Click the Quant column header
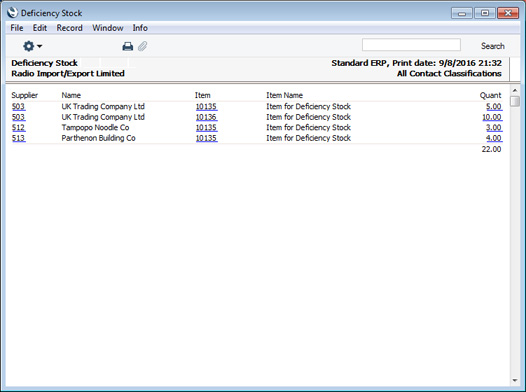 coord(490,96)
